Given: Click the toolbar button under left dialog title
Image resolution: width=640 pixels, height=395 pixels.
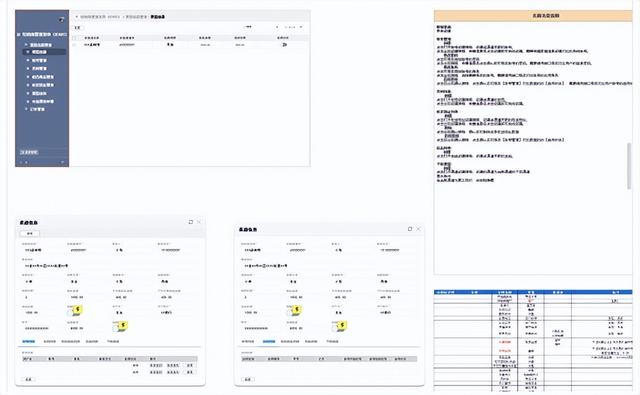Looking at the screenshot, I should tap(30, 234).
